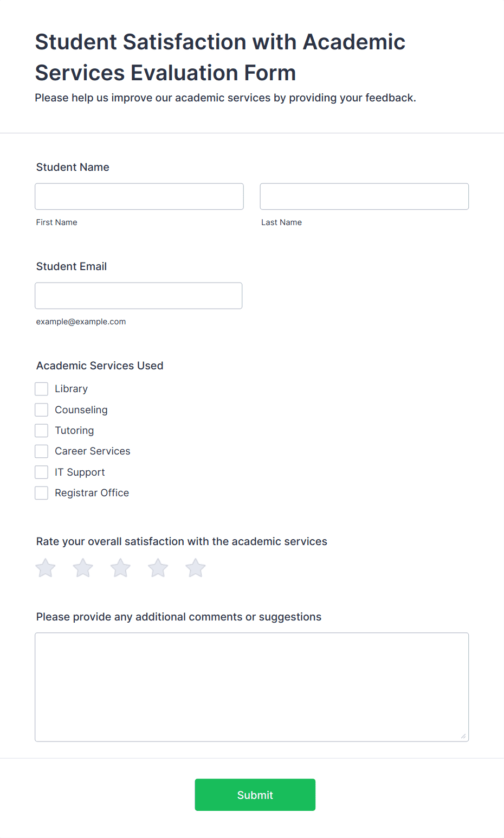The image size is (504, 838).
Task: Activate the Student Email text box
Action: 139,296
